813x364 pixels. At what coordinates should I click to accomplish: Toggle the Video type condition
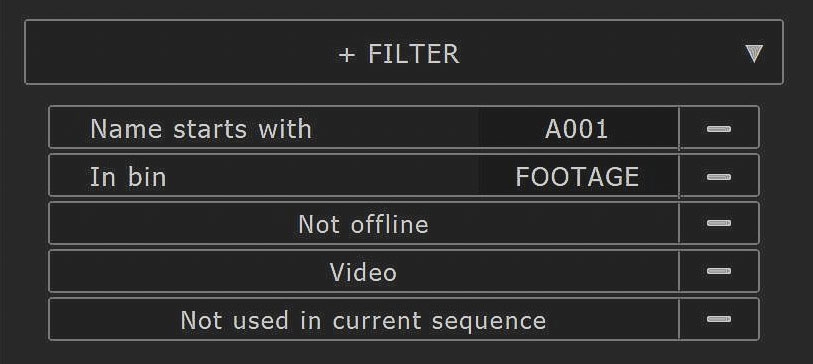click(x=363, y=271)
